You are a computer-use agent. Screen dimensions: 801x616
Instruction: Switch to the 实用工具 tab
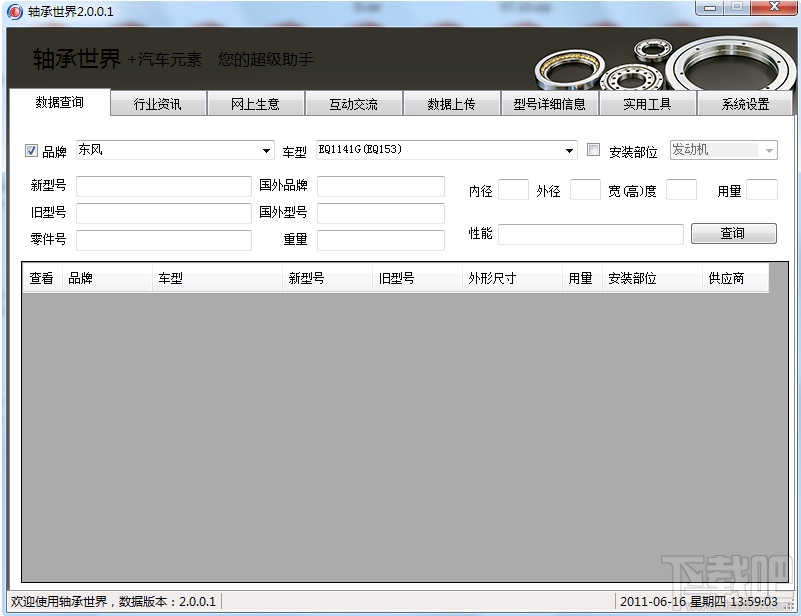tap(647, 104)
